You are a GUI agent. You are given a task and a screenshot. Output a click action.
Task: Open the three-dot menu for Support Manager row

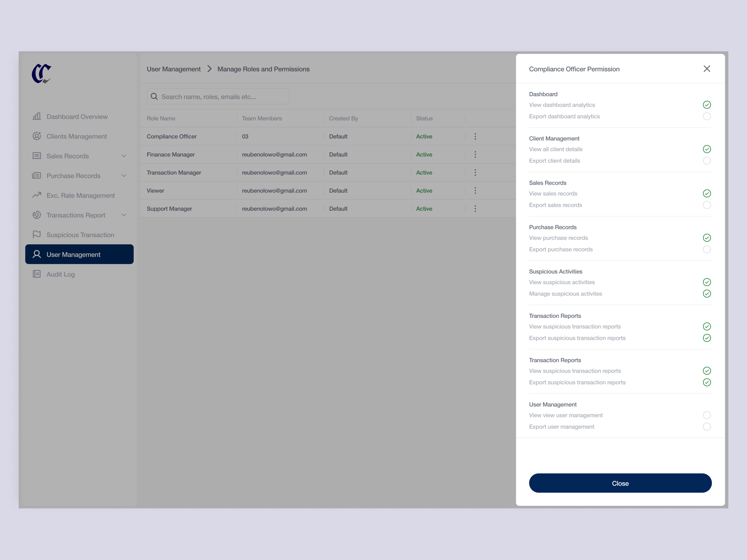(x=475, y=209)
